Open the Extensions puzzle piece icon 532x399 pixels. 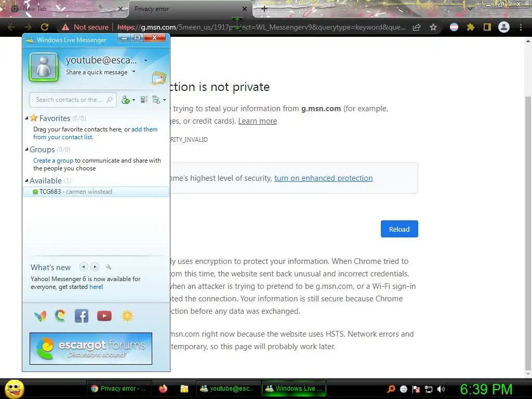(x=471, y=27)
